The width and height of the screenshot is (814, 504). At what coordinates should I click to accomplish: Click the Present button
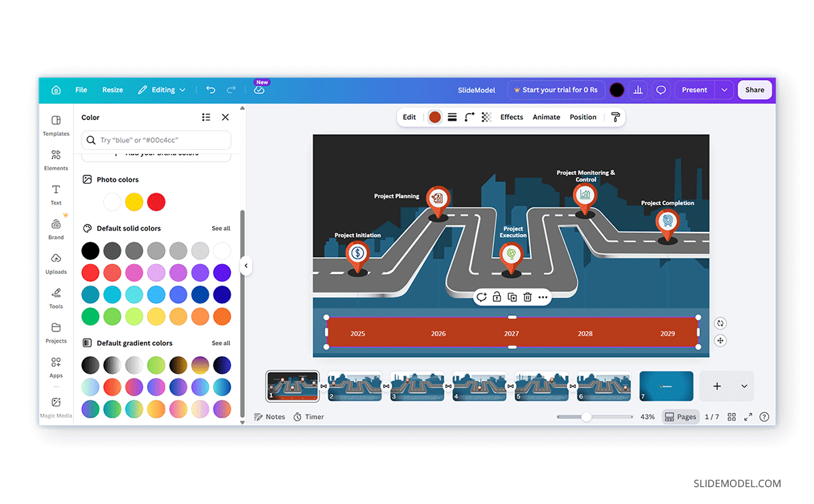[695, 90]
